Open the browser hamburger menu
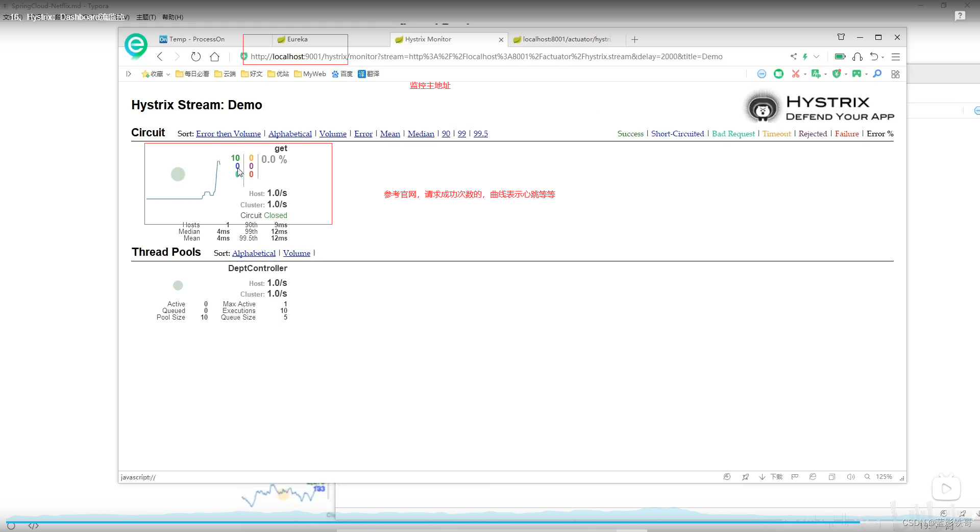The image size is (980, 532). (896, 57)
